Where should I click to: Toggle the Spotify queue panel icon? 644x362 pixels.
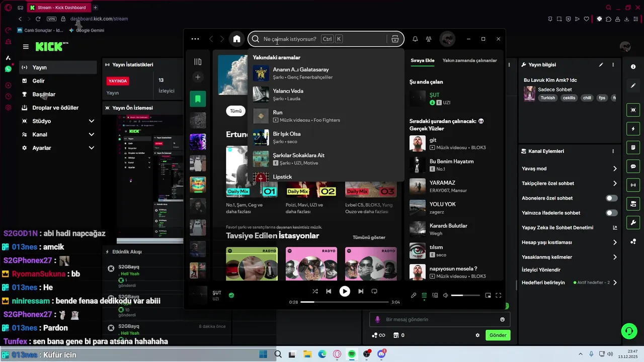(424, 296)
